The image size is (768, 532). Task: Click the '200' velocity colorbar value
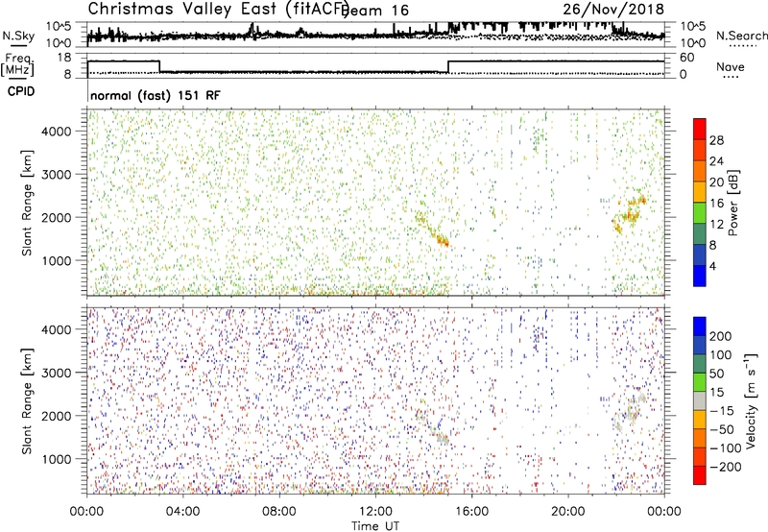pos(721,336)
